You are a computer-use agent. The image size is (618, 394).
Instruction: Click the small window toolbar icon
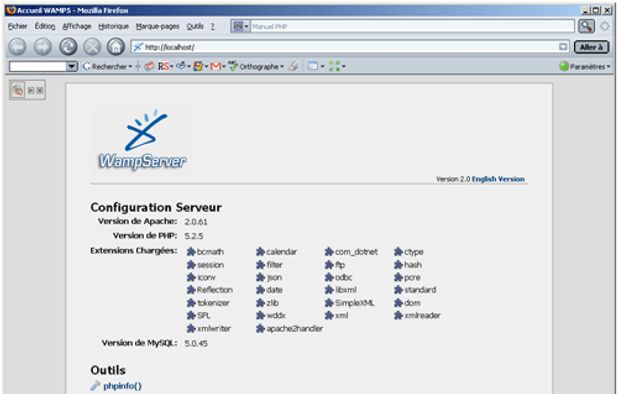pos(313,67)
